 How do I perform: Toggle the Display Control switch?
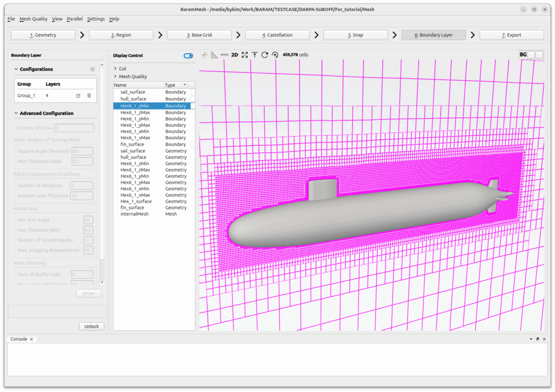click(188, 56)
